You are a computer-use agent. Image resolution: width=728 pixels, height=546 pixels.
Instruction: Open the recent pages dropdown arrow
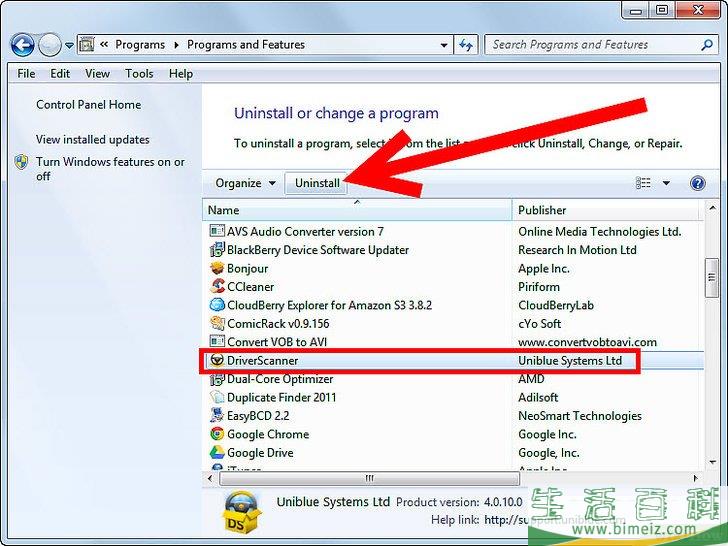coord(69,46)
